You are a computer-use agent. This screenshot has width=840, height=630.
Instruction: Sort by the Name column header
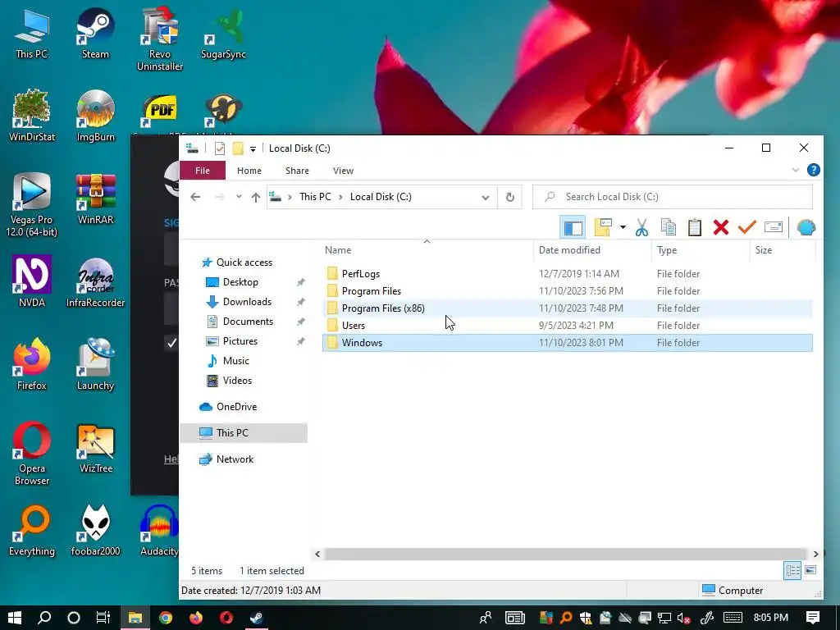(427, 250)
